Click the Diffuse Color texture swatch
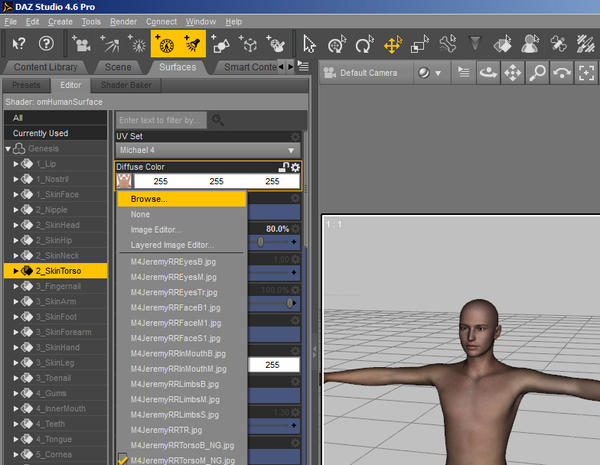 click(x=125, y=181)
